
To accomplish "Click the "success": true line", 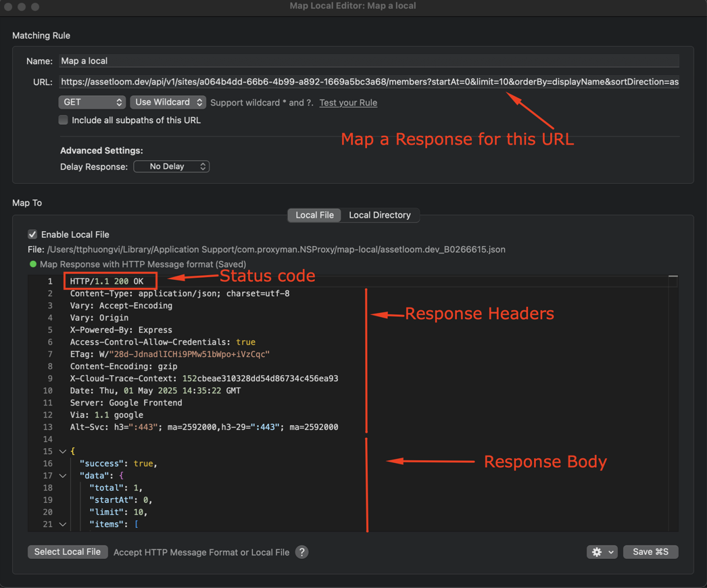I will click(118, 464).
